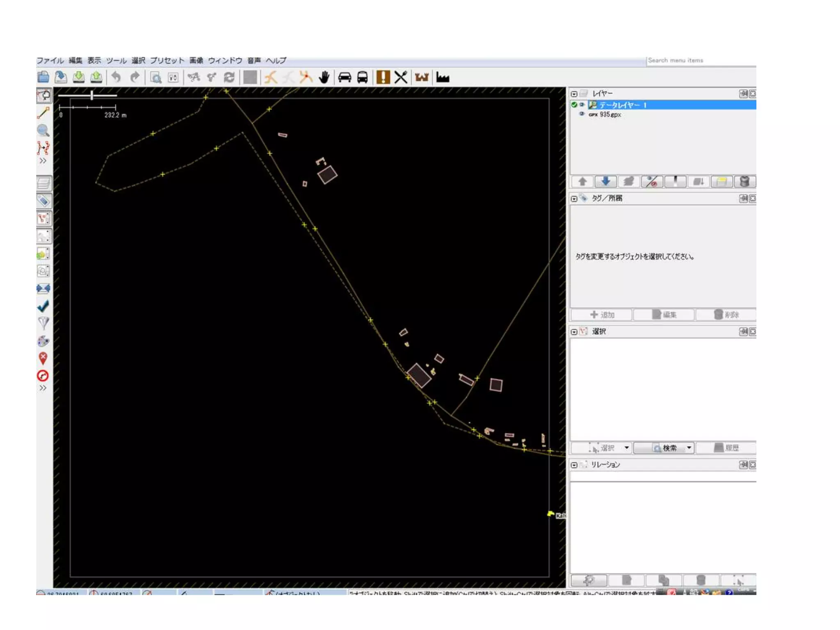Toggle visibility eye of データレイヤー 1
This screenshot has height=630, width=840.
coord(582,105)
